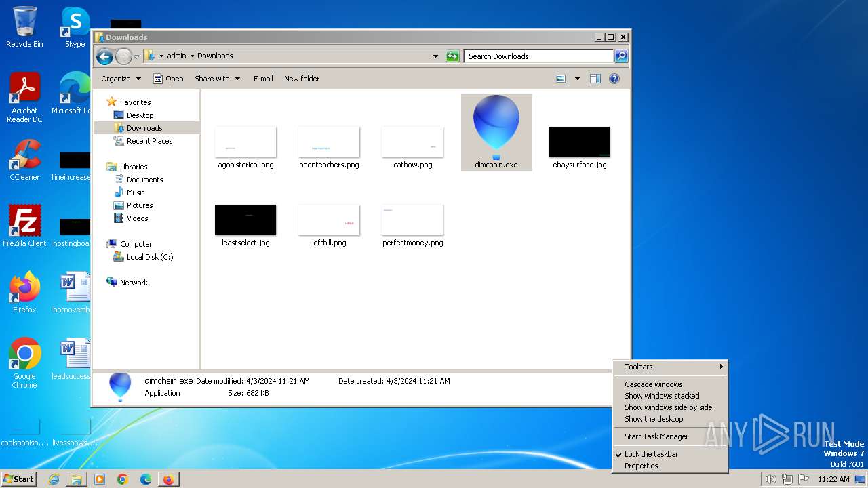
Task: Open the Skype desktop shortcut
Action: click(75, 27)
